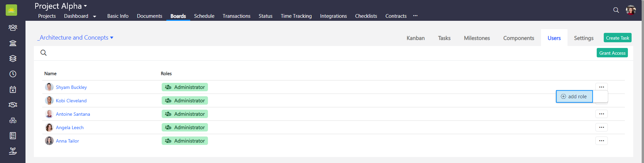Switch to the Kanban tab
Viewport: 644px width, 163px height.
pos(416,38)
